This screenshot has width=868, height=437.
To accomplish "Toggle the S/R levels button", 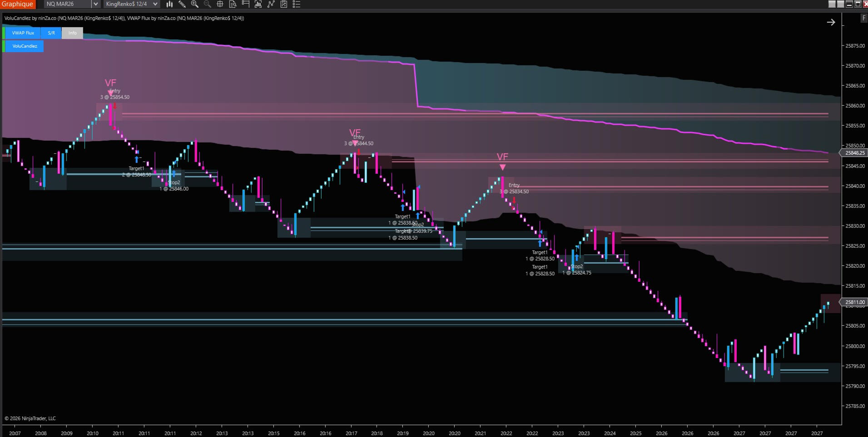I will (x=51, y=33).
